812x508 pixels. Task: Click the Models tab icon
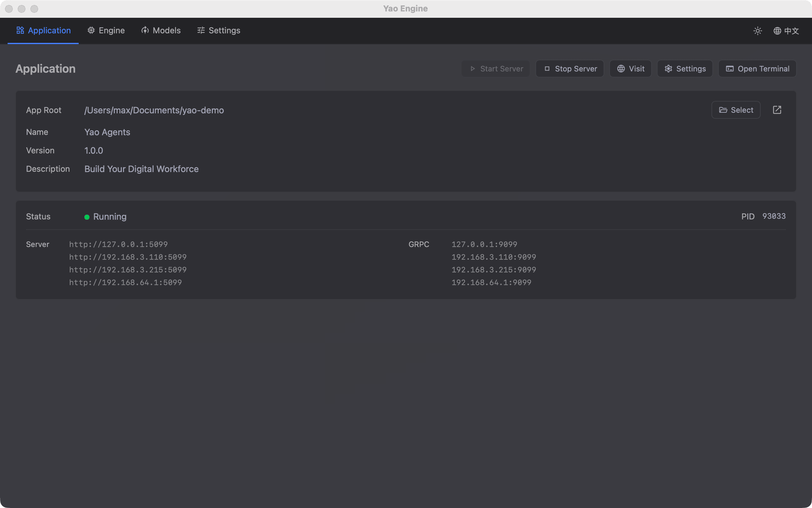145,30
